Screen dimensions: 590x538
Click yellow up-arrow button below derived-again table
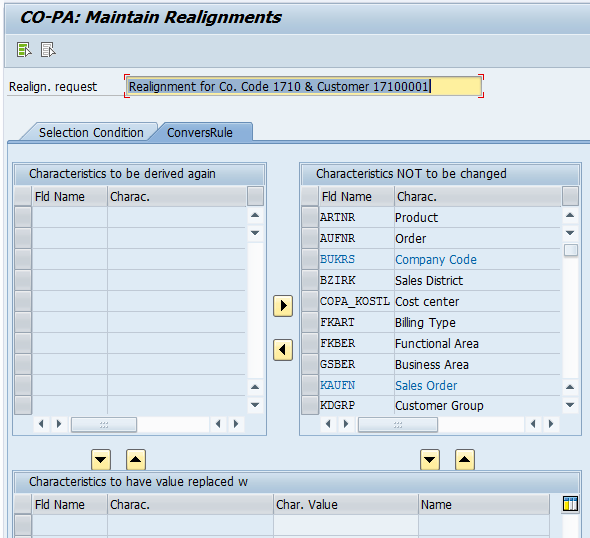pos(136,459)
